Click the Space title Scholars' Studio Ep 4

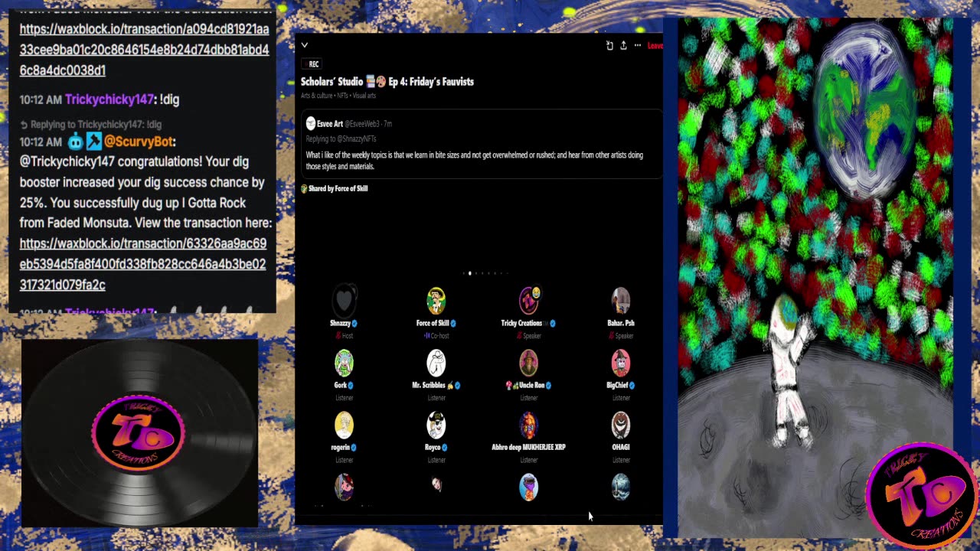coord(387,81)
